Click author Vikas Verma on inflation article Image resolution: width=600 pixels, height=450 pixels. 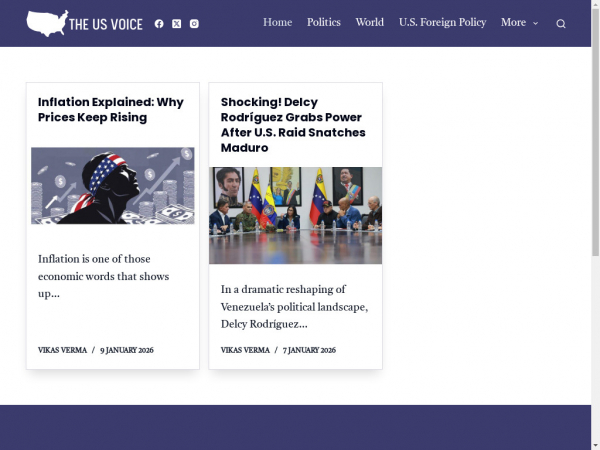point(62,350)
